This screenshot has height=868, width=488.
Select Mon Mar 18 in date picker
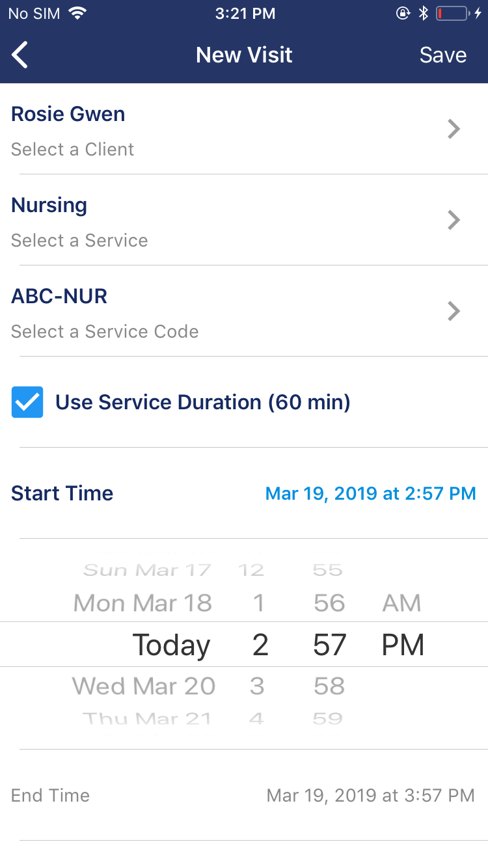click(x=143, y=603)
